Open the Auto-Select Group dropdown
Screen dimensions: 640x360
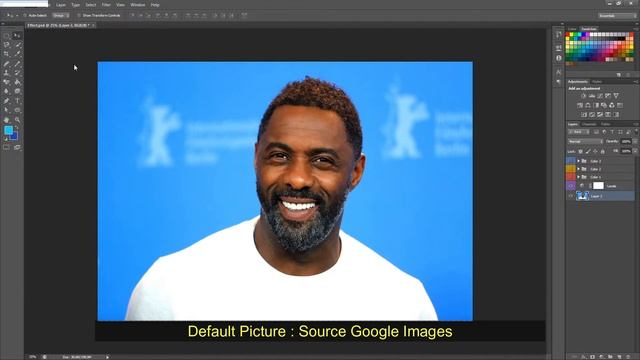(x=61, y=16)
